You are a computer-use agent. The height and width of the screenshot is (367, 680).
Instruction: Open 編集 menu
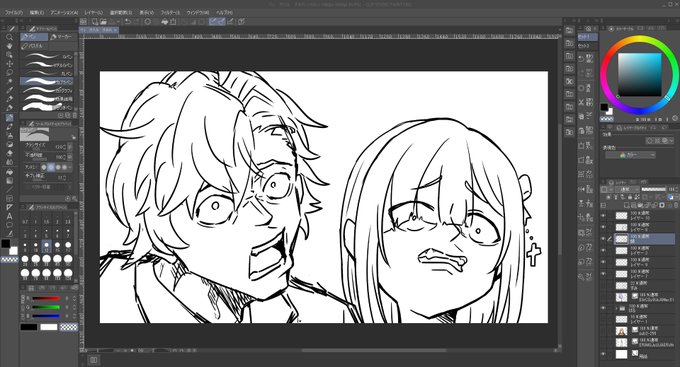[x=37, y=13]
